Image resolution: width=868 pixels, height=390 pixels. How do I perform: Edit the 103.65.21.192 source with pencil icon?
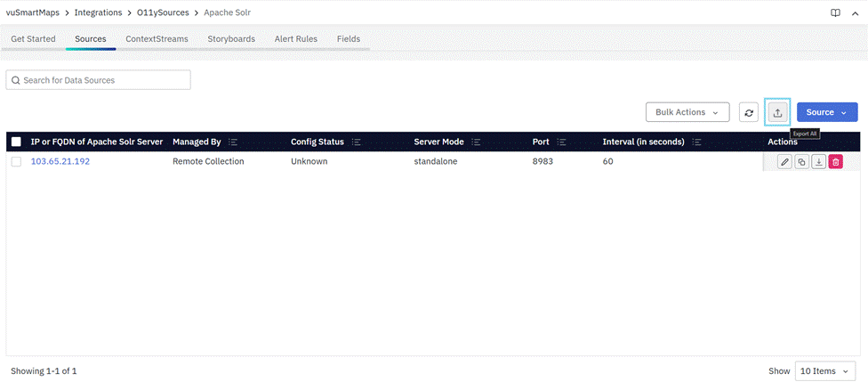click(784, 162)
